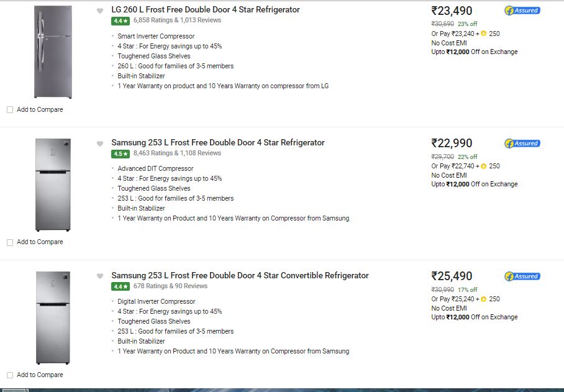Check Add to Compare for LG 260 L refrigerator
This screenshot has width=564, height=392.
tap(10, 110)
